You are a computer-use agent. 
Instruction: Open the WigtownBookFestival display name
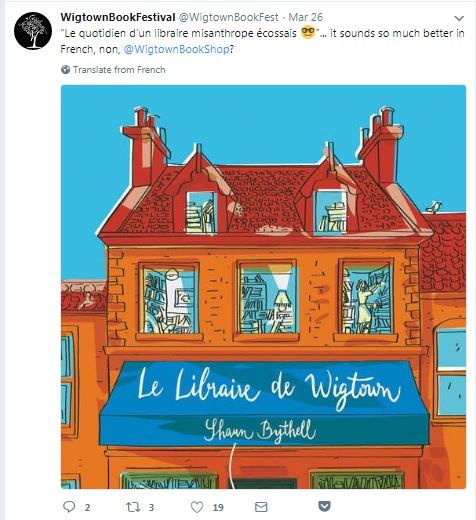[x=118, y=17]
